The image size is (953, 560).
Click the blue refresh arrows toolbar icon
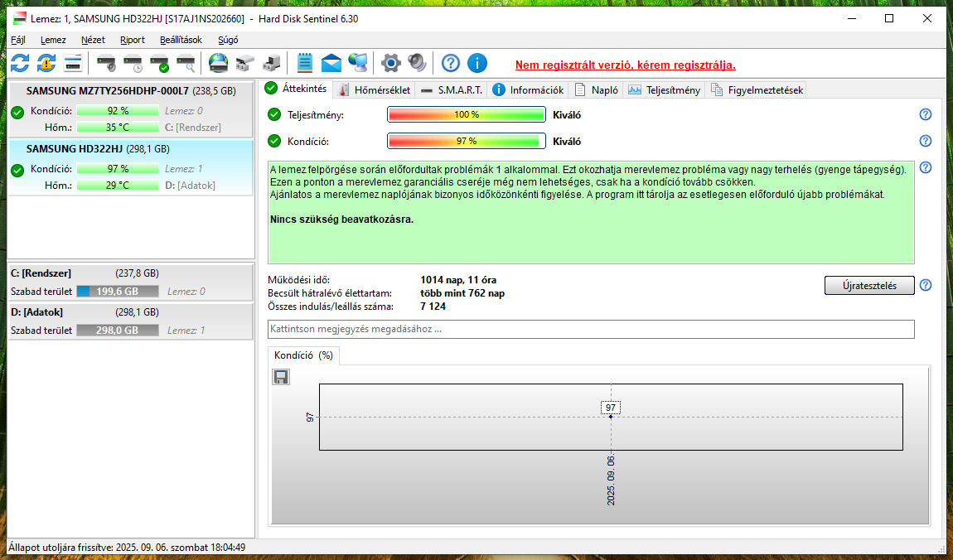[x=20, y=63]
